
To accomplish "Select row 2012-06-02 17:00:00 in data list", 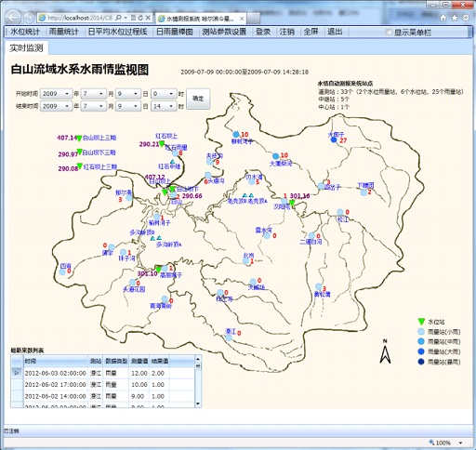I will [x=103, y=385].
